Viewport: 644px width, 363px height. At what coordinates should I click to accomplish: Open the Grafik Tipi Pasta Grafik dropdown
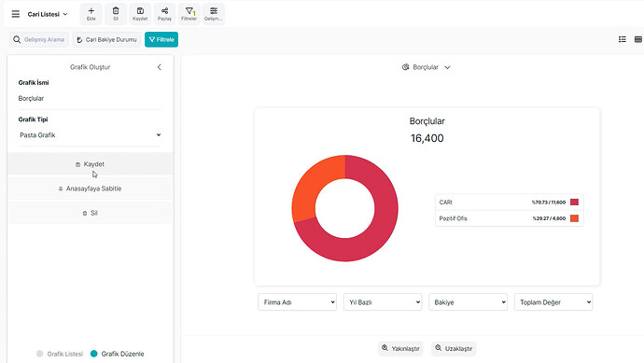point(91,135)
